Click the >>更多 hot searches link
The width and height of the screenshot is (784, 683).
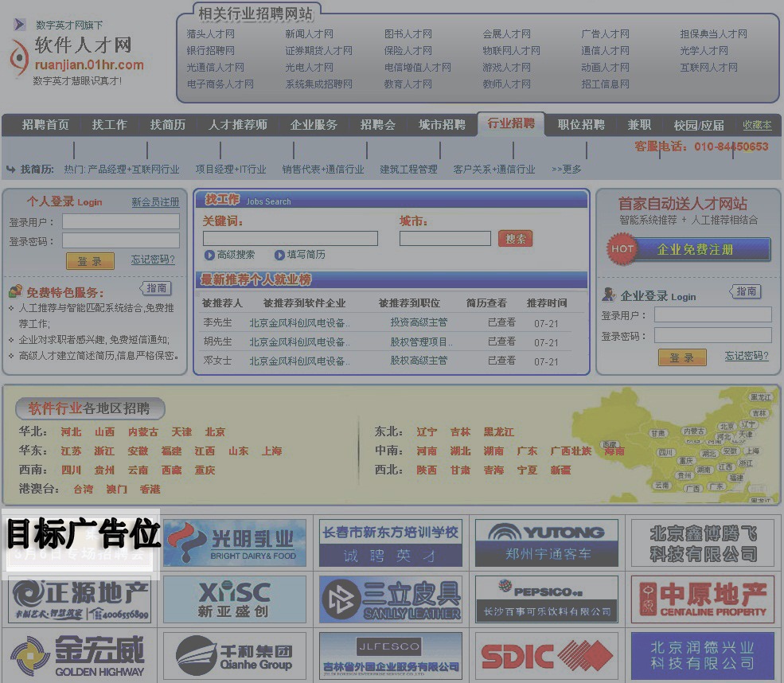[567, 170]
